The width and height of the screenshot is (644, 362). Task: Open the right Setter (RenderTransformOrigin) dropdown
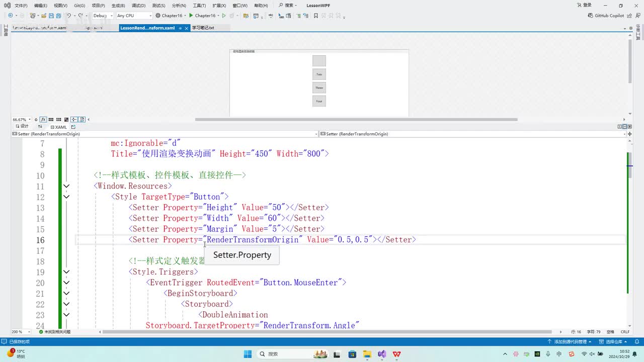[473, 134]
